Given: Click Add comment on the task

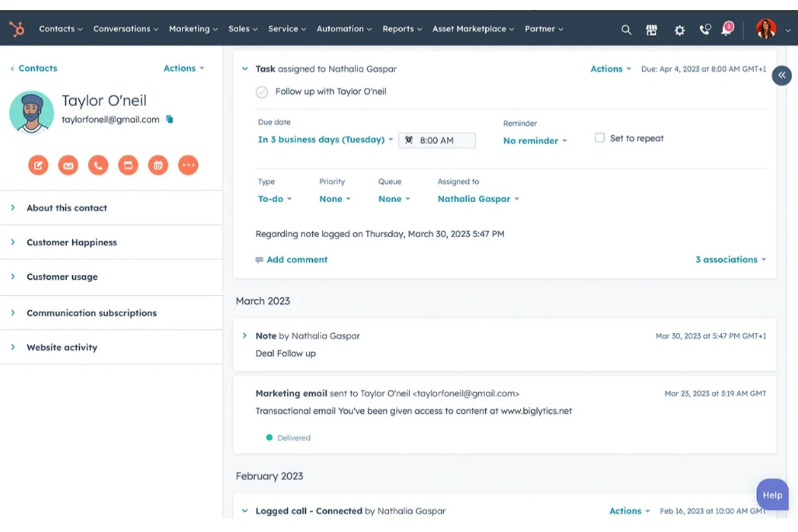Looking at the screenshot, I should [x=297, y=259].
